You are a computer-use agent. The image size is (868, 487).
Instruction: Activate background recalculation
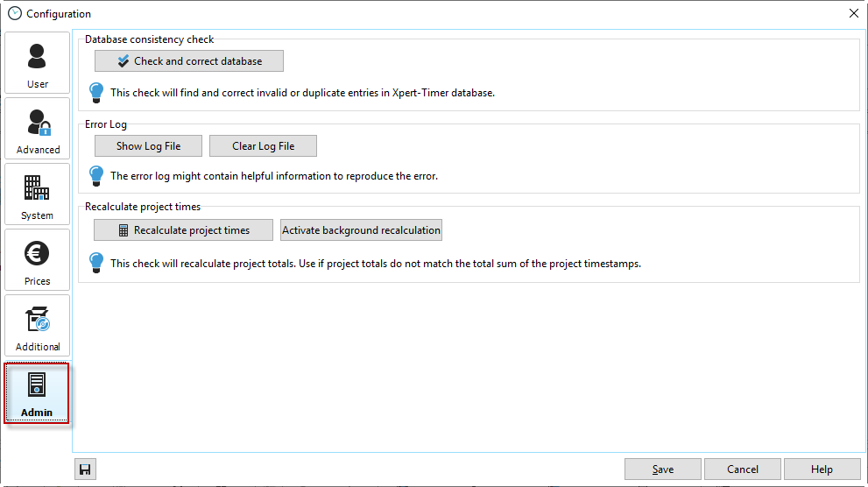(x=361, y=230)
